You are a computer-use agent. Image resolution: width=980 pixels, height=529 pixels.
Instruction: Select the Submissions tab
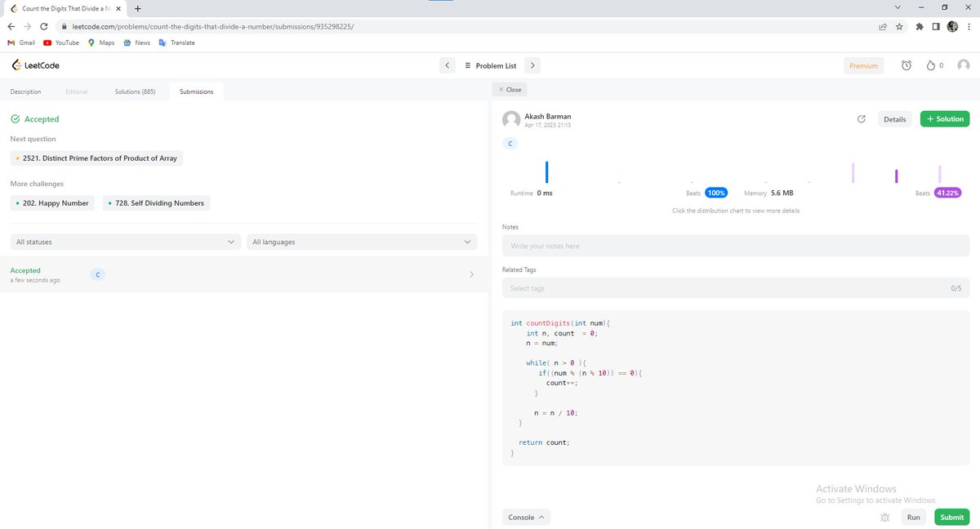click(196, 91)
